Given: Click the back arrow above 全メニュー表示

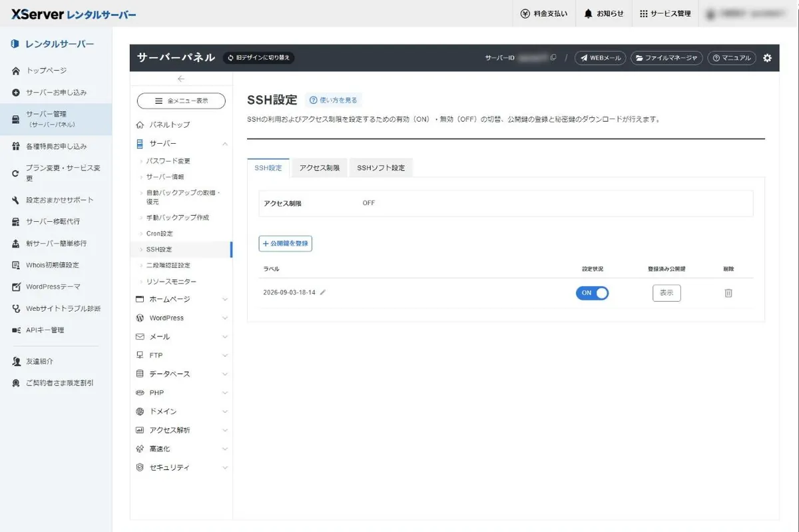Looking at the screenshot, I should point(181,79).
